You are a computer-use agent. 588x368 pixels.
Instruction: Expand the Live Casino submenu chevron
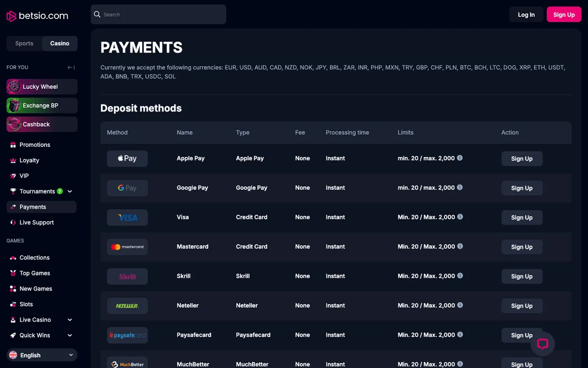click(70, 320)
